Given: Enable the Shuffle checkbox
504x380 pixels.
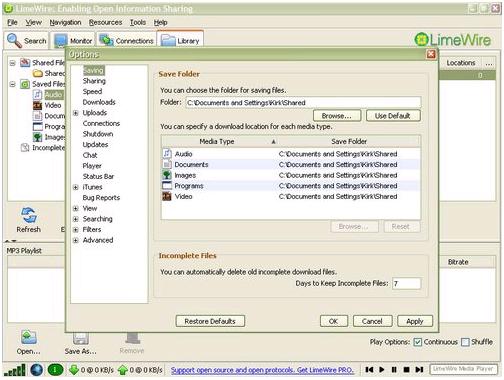Looking at the screenshot, I should 465,342.
